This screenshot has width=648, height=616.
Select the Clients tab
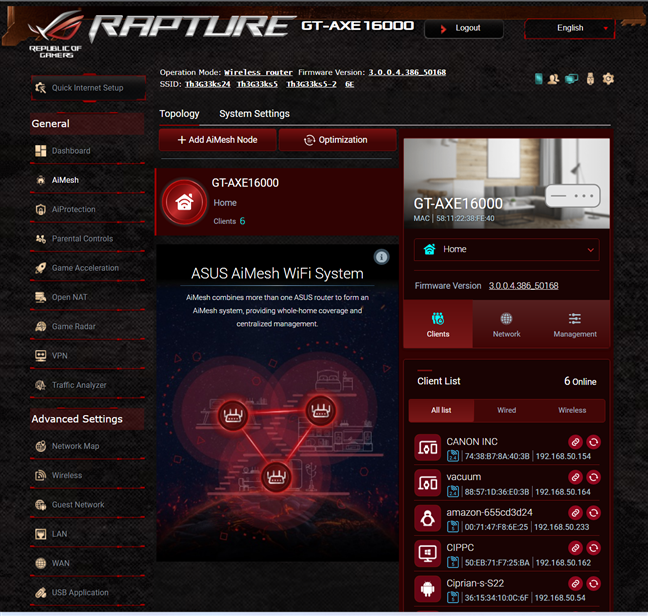pos(438,324)
